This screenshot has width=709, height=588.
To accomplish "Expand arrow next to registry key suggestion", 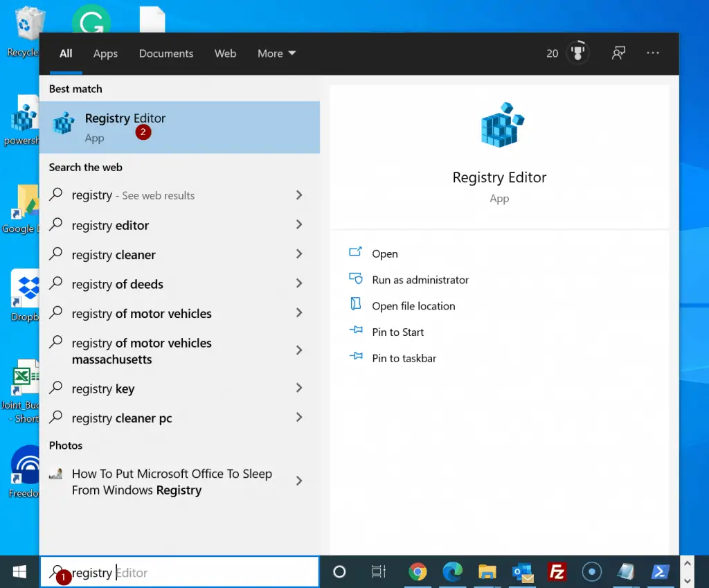I will point(299,389).
